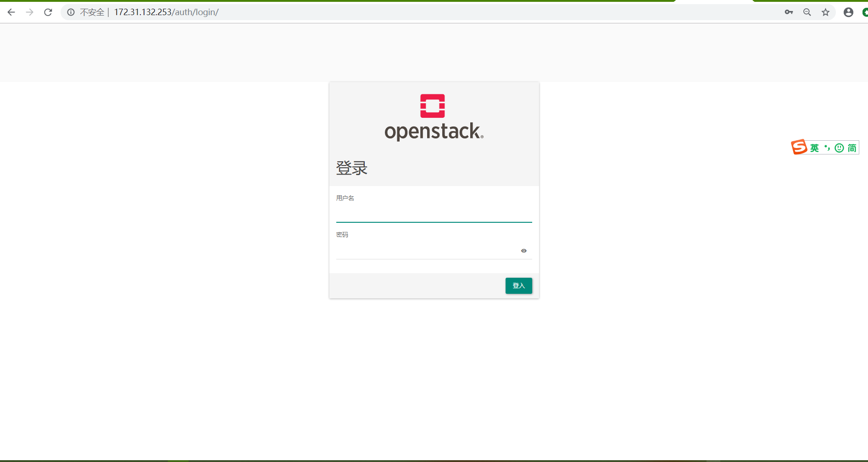868x462 pixels.
Task: Open the Sogou emoji smiley panel
Action: click(839, 148)
